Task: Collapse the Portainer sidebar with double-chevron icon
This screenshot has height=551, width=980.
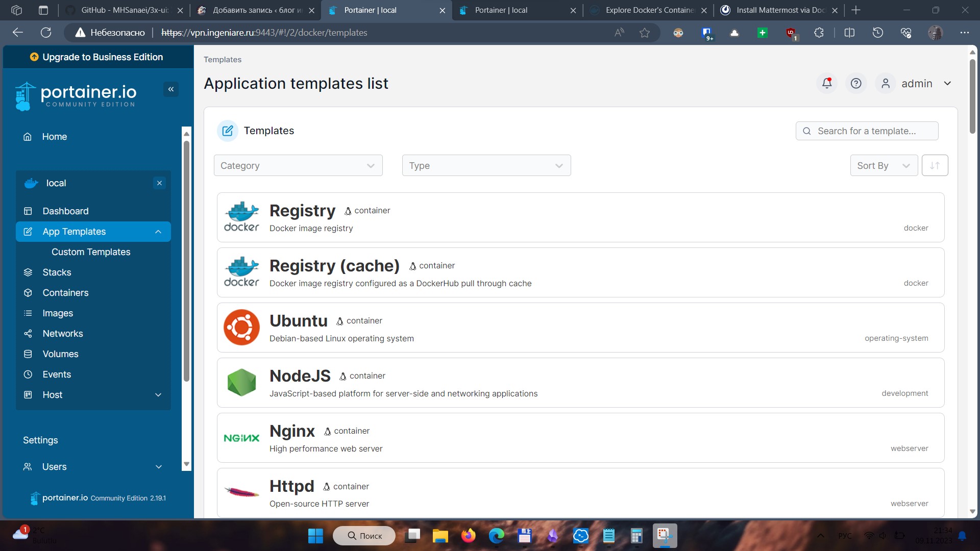Action: [x=171, y=89]
